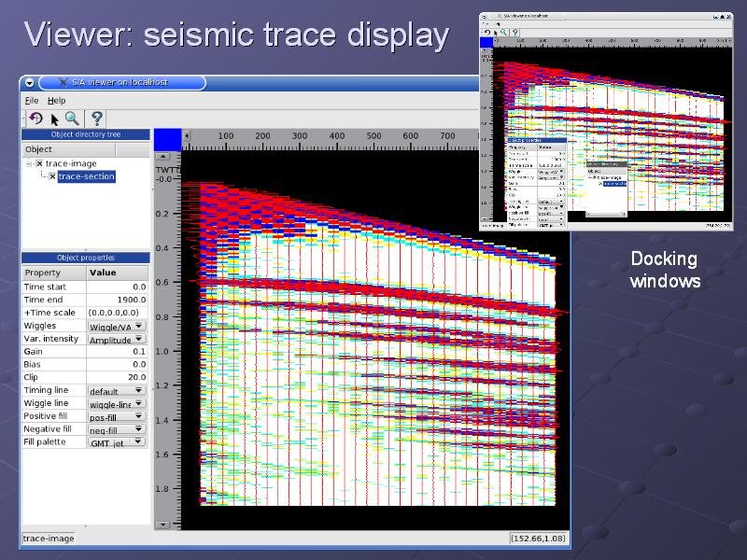Toggle the trace-image checkbox

click(x=39, y=163)
